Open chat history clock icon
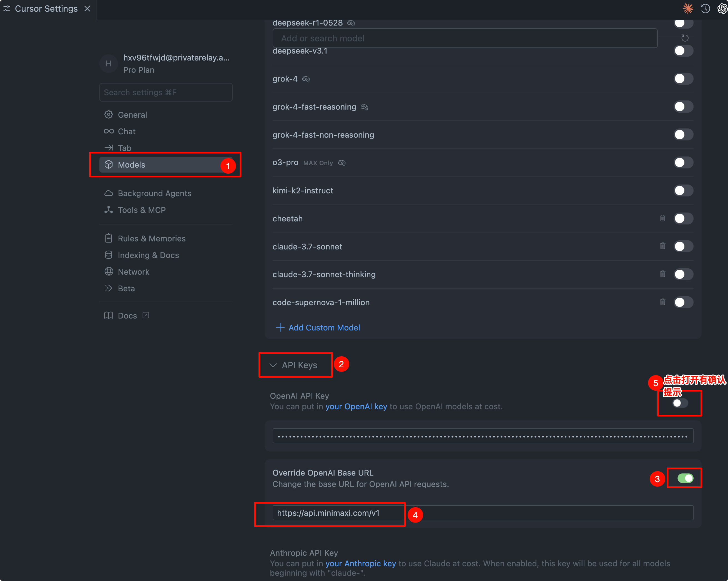 pyautogui.click(x=705, y=8)
